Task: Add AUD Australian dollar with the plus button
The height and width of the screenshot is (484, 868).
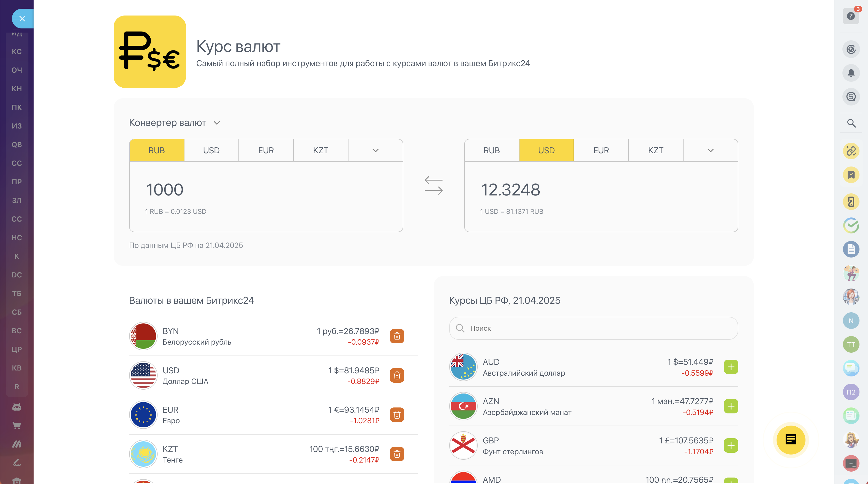Action: pyautogui.click(x=731, y=367)
